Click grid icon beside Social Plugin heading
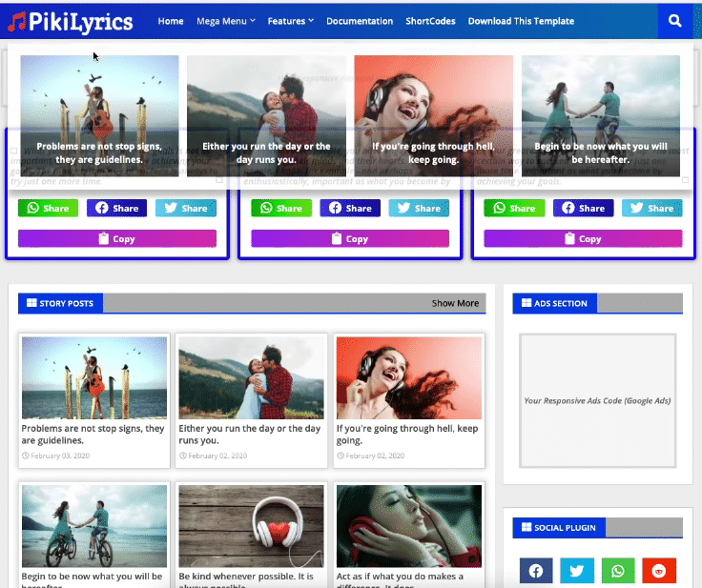This screenshot has height=588, width=702. (x=526, y=527)
